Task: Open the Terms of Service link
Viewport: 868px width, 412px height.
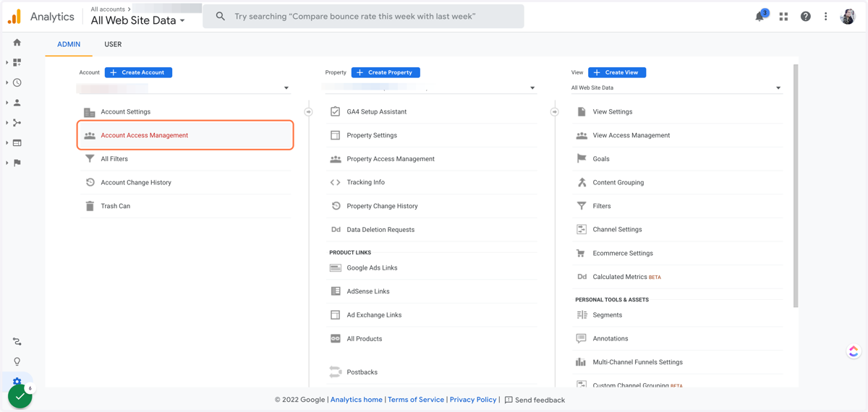Action: click(416, 400)
